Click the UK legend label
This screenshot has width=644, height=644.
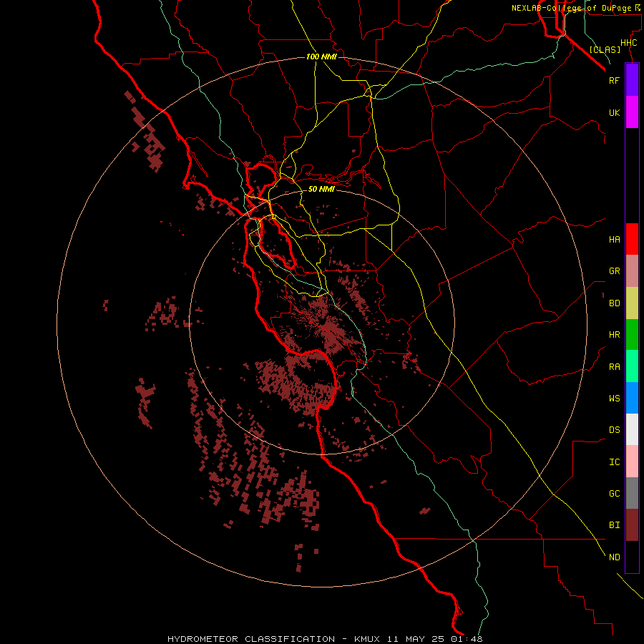[614, 112]
